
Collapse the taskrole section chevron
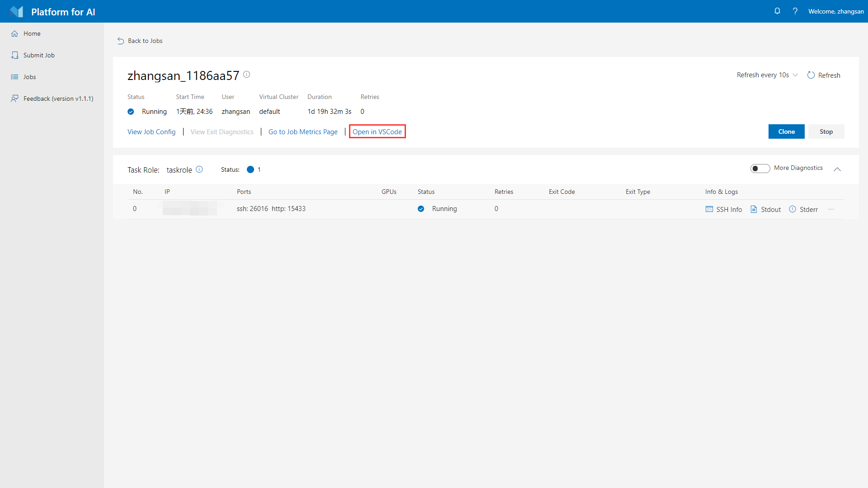coord(837,169)
